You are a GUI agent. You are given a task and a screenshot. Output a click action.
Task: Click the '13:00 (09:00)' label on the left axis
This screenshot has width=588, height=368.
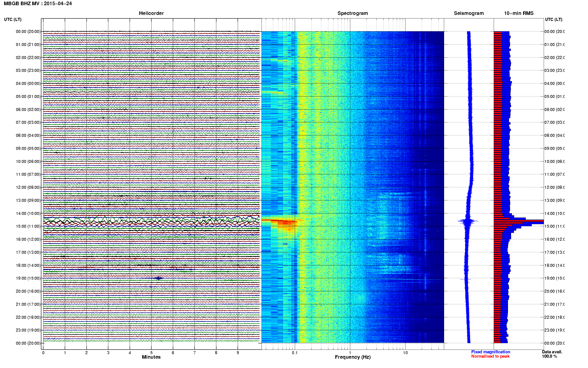click(28, 200)
